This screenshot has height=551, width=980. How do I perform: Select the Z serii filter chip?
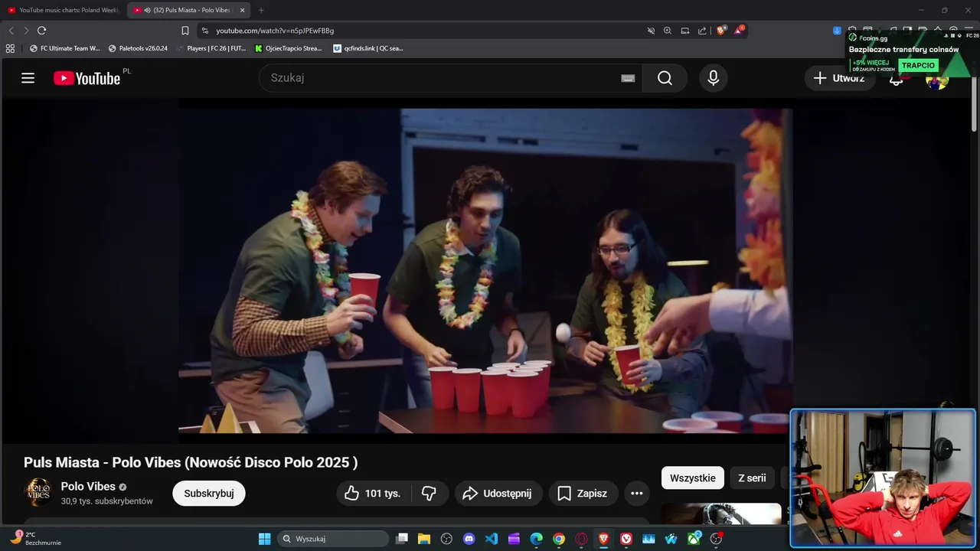[752, 478]
